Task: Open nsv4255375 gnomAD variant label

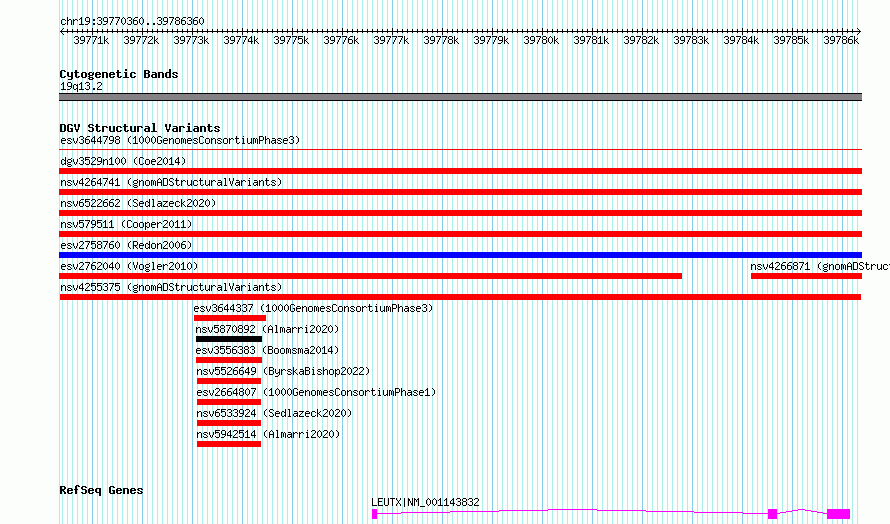Action: (x=171, y=287)
